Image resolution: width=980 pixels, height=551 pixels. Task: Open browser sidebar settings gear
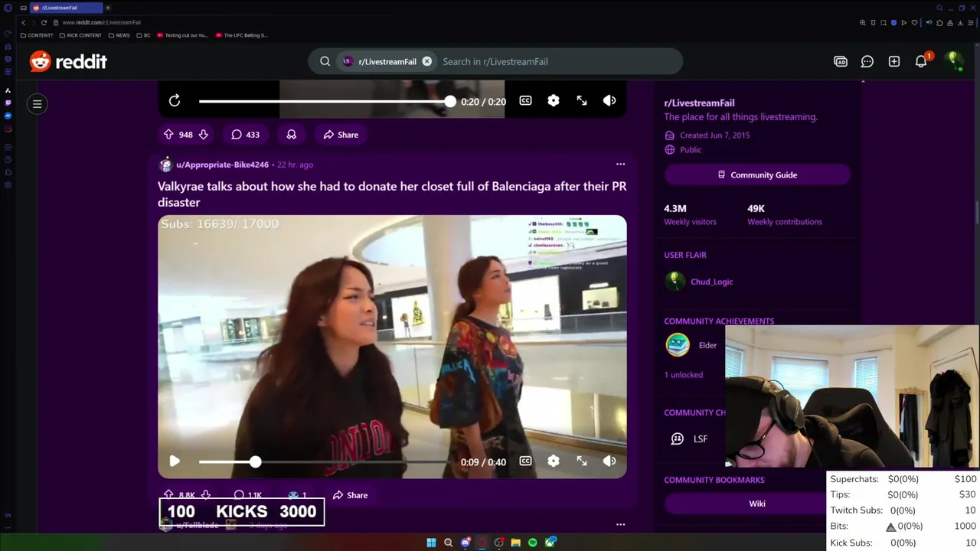8,184
